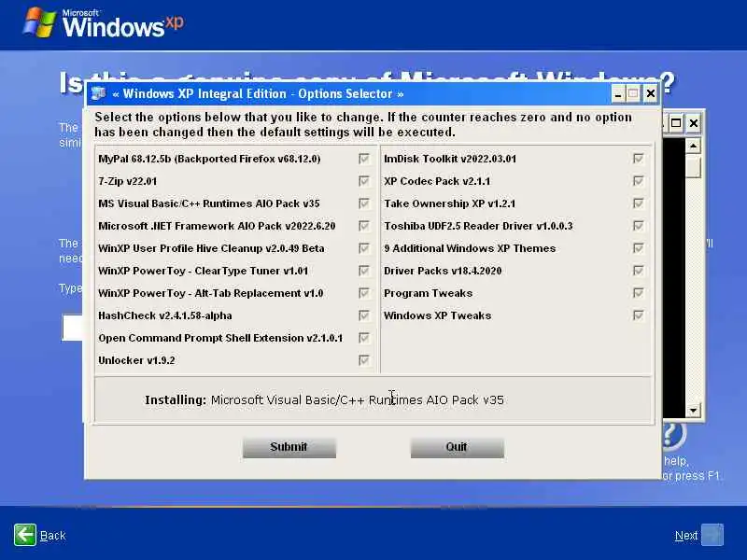Close the Options Selector window

coord(651,94)
